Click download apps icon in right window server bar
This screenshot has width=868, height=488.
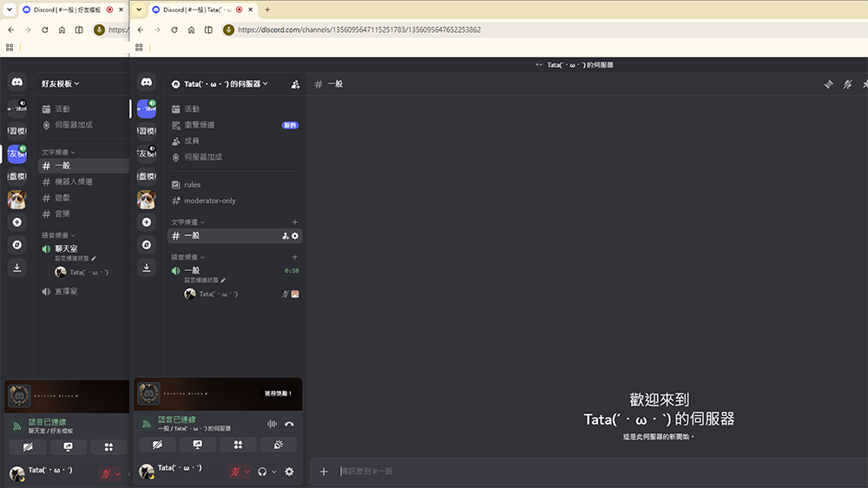pos(147,267)
